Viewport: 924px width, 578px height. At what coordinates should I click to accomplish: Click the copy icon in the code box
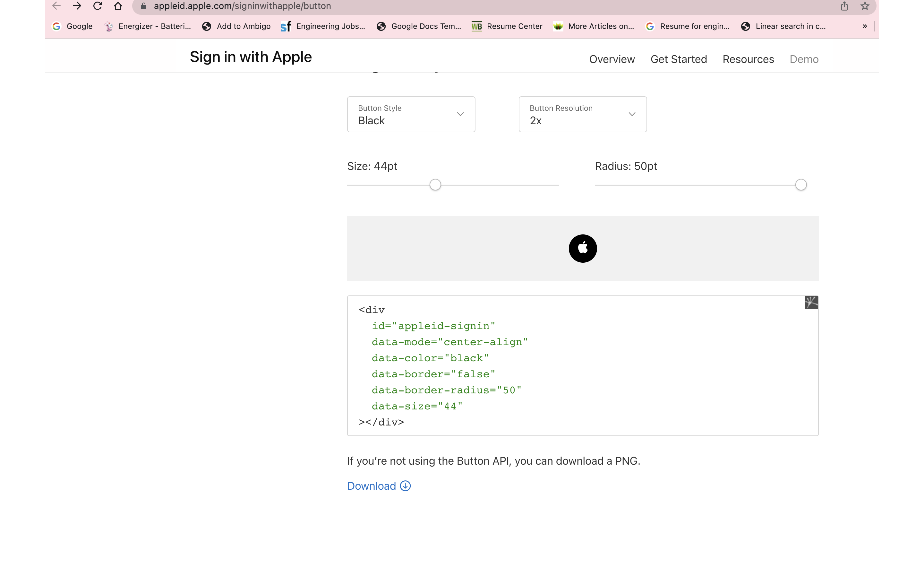(x=811, y=302)
